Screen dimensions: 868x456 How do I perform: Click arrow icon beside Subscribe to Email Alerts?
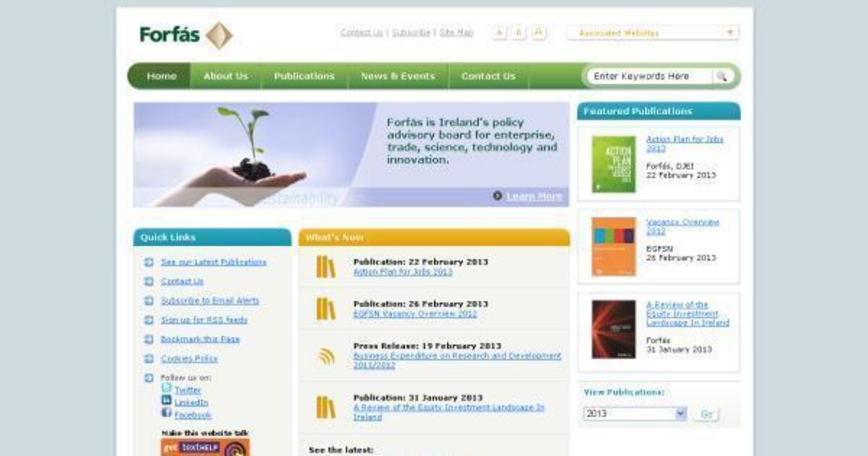(x=148, y=300)
